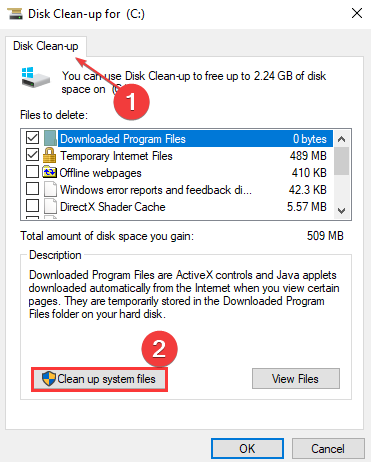Screen dimensions: 371x462
Task: Click the file list scroll down arrow
Action: point(341,211)
